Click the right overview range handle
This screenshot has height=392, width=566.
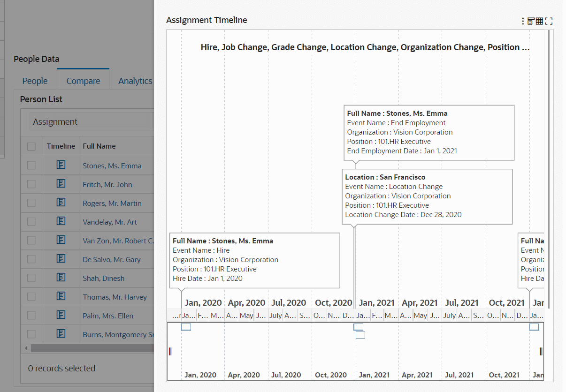(x=541, y=351)
